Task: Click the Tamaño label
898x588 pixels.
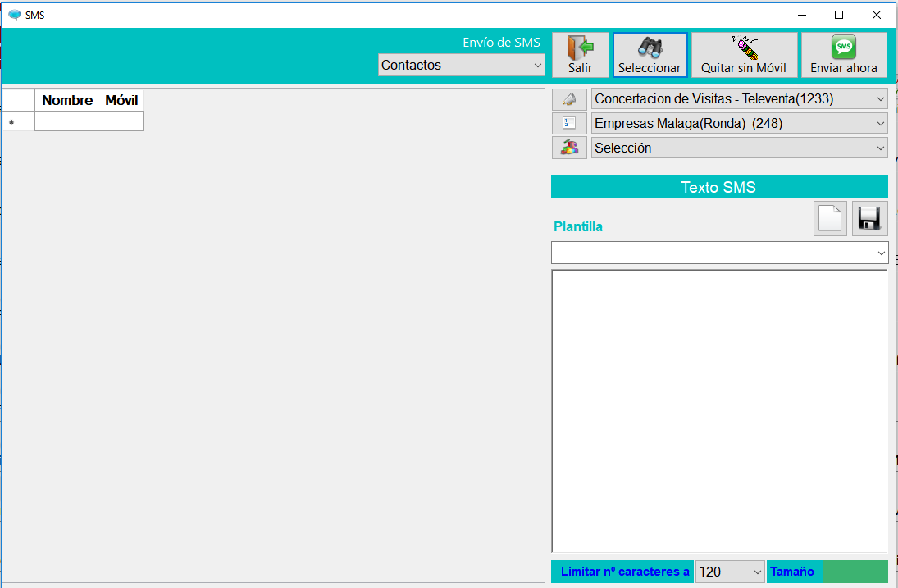Action: coord(792,572)
